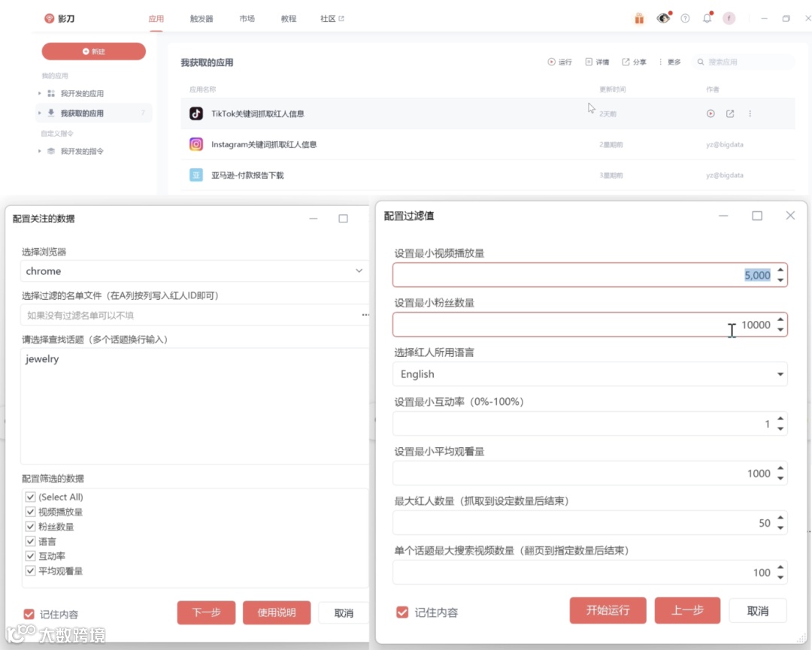Uncheck 粉丝数量 checkbox
The image size is (812, 650).
pos(31,526)
